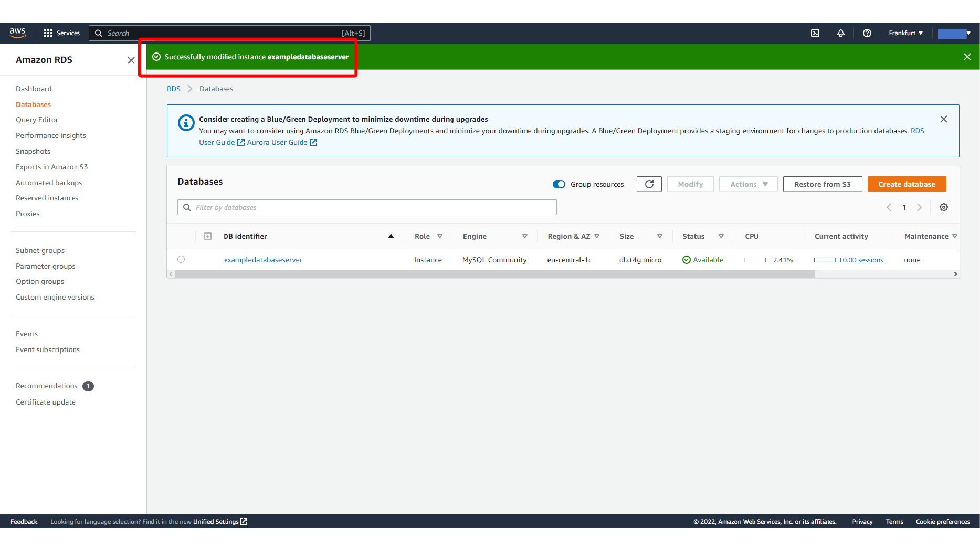Launch the CloudShell terminal icon
The height and width of the screenshot is (551, 980).
click(x=815, y=33)
